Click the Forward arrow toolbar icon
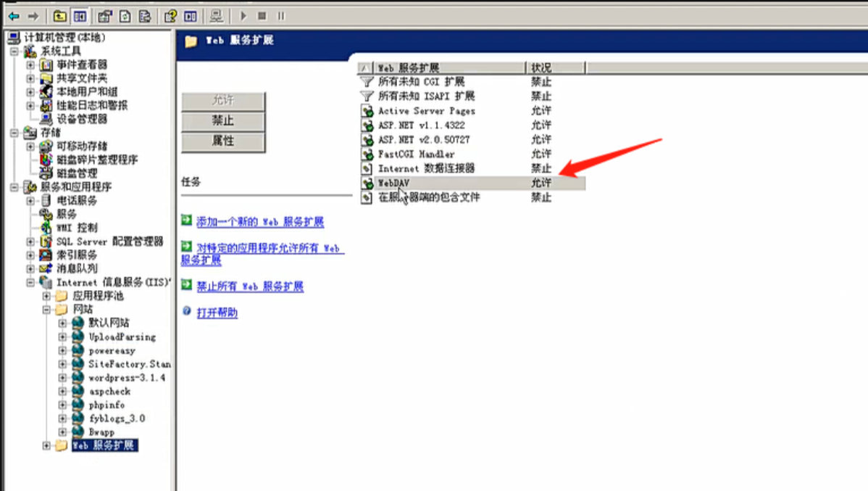 click(33, 16)
